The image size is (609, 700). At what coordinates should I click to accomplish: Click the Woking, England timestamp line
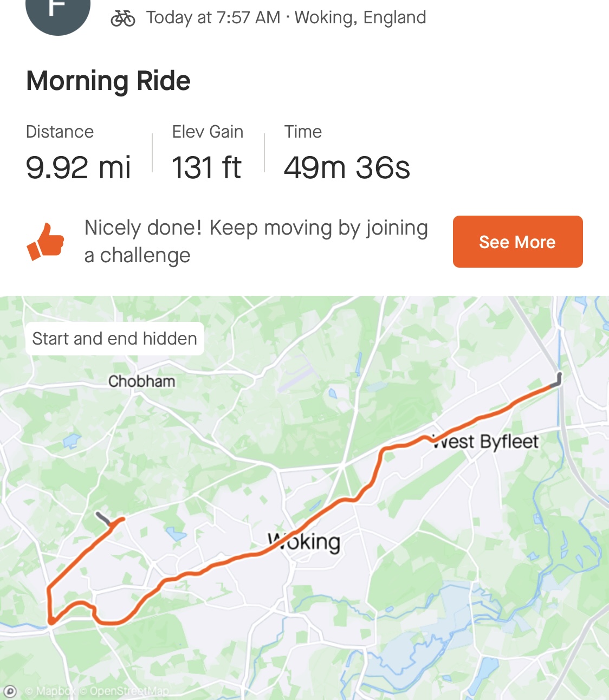click(286, 18)
